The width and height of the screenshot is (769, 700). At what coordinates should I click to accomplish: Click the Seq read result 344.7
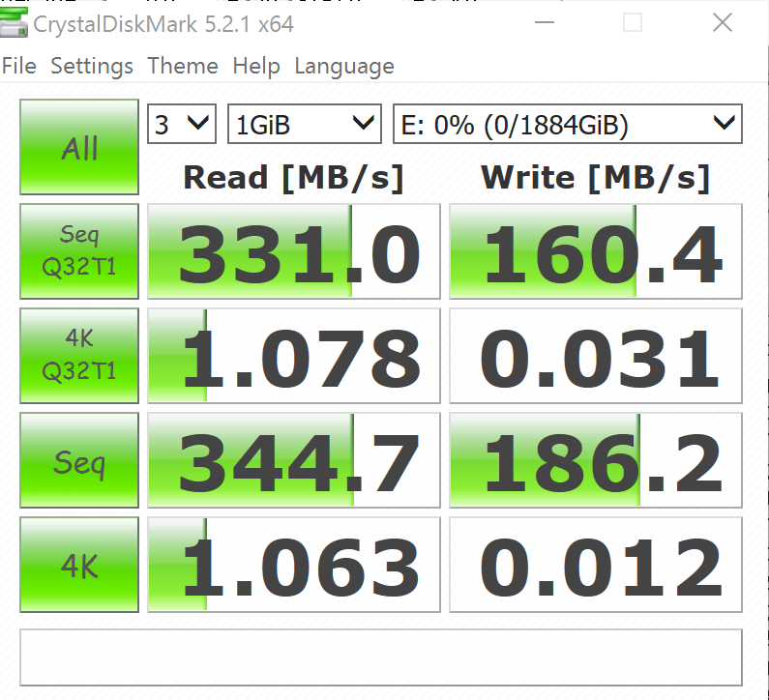pyautogui.click(x=294, y=460)
